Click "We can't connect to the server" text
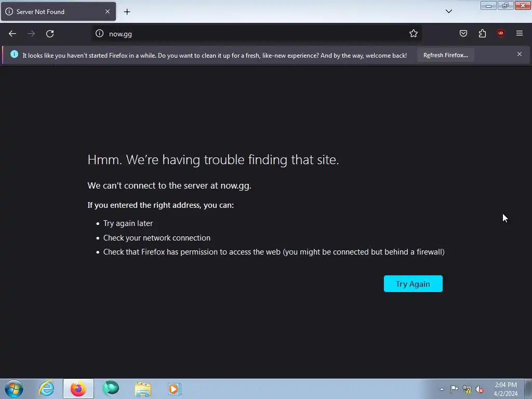The height and width of the screenshot is (399, 532). point(169,185)
